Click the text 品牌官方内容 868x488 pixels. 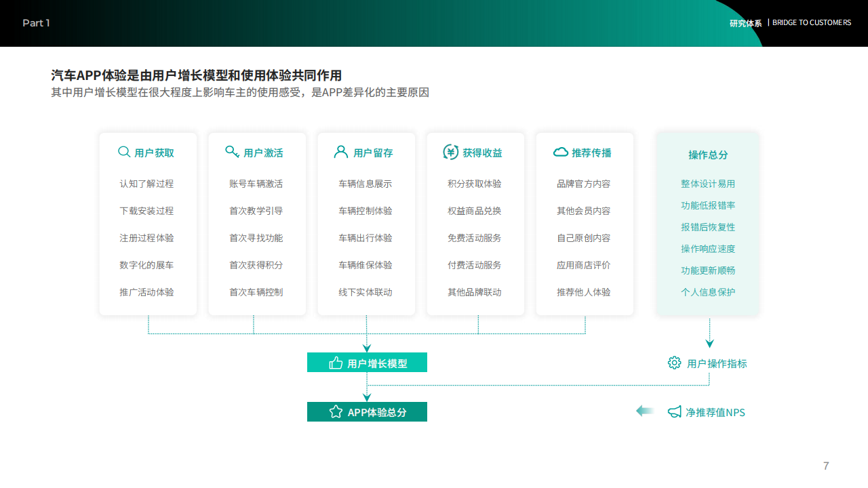(584, 184)
